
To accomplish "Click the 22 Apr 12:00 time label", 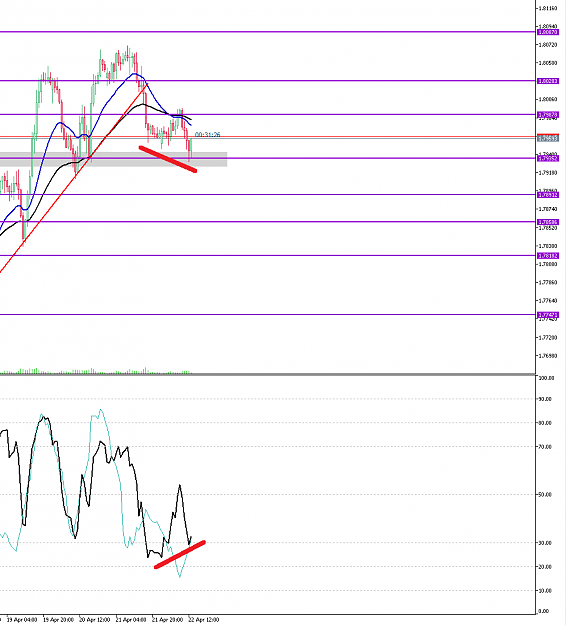I will (x=204, y=620).
